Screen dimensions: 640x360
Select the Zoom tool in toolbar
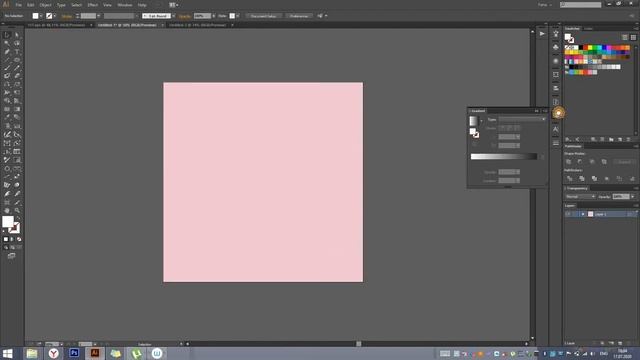click(17, 211)
